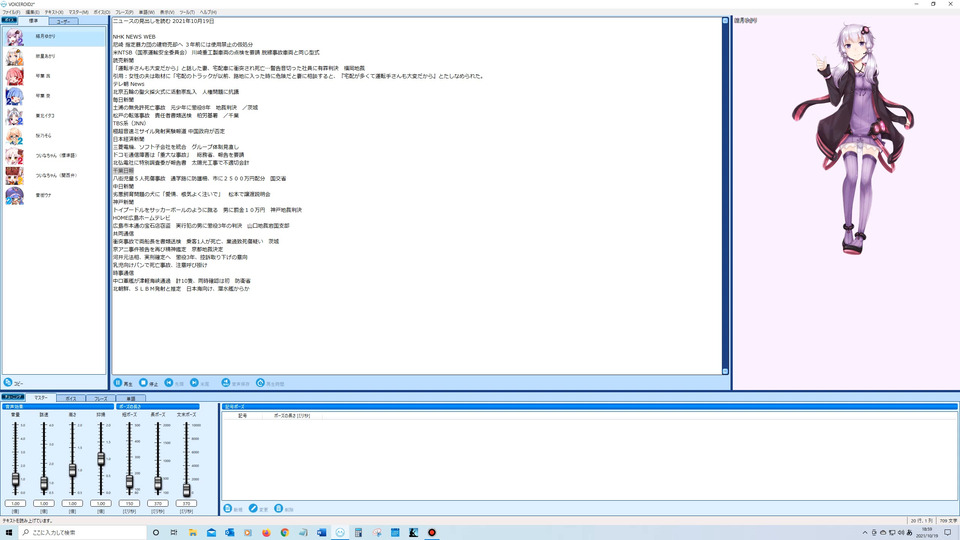
Task: Select ついなちゃん（関西弁）voice avatar
Action: [15, 176]
